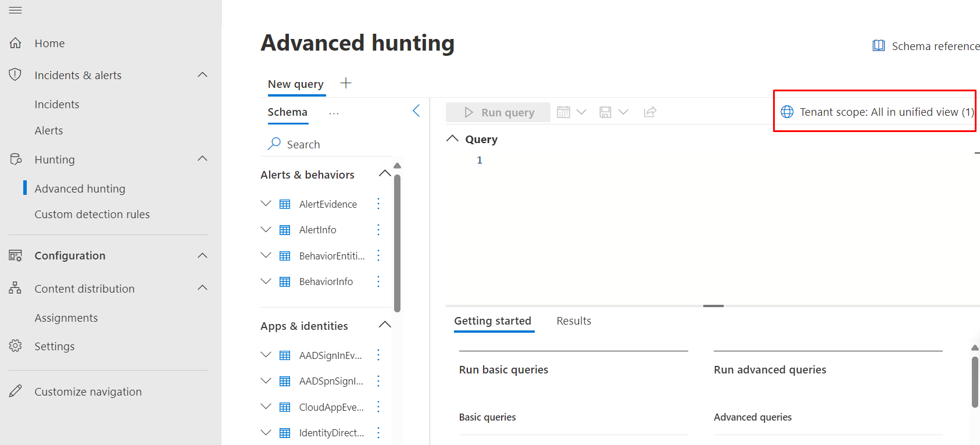Open the hamburger navigation menu

15,10
